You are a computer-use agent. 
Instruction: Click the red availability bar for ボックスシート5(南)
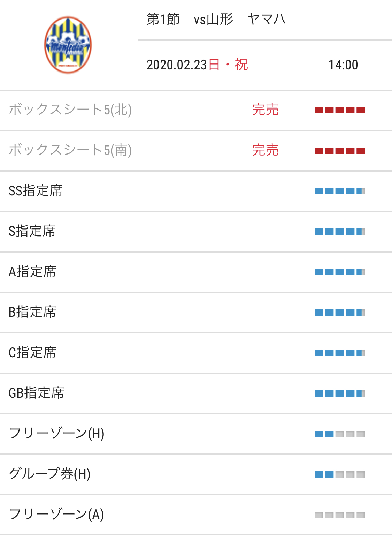[340, 151]
